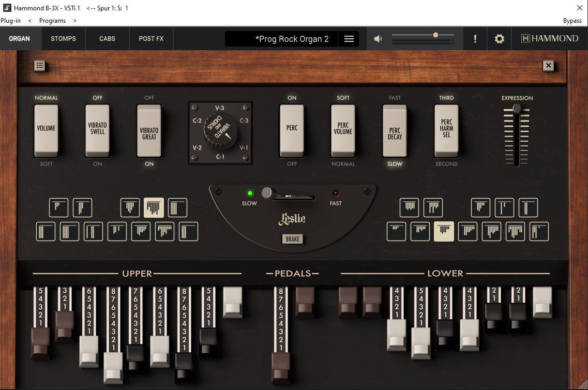
Task: Choose last top-row preset key in left bank
Action: coord(178,207)
